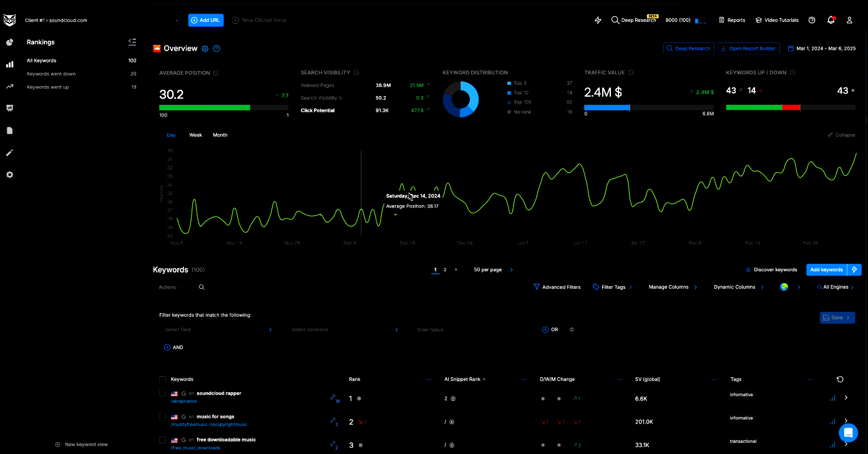
Task: Click the lightning bolt icon in top bar
Action: [x=597, y=20]
